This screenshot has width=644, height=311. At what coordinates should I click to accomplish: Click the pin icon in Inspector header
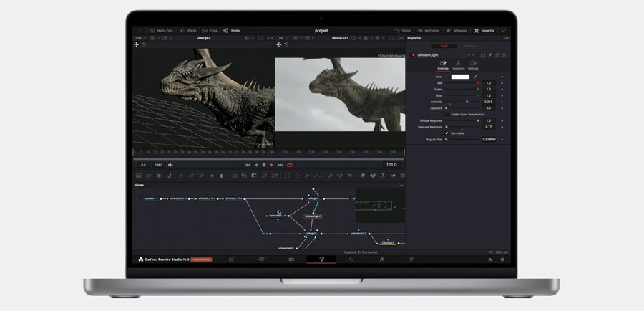point(490,54)
